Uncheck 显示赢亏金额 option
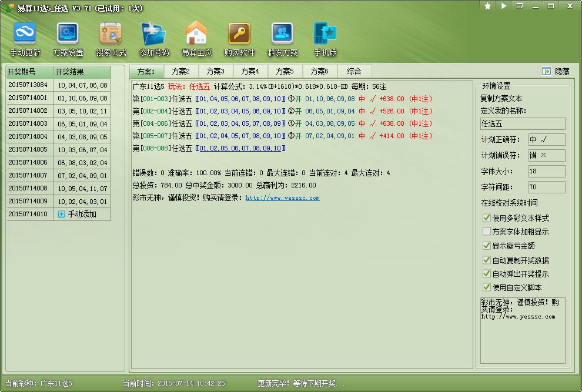582x392 pixels. coord(486,246)
